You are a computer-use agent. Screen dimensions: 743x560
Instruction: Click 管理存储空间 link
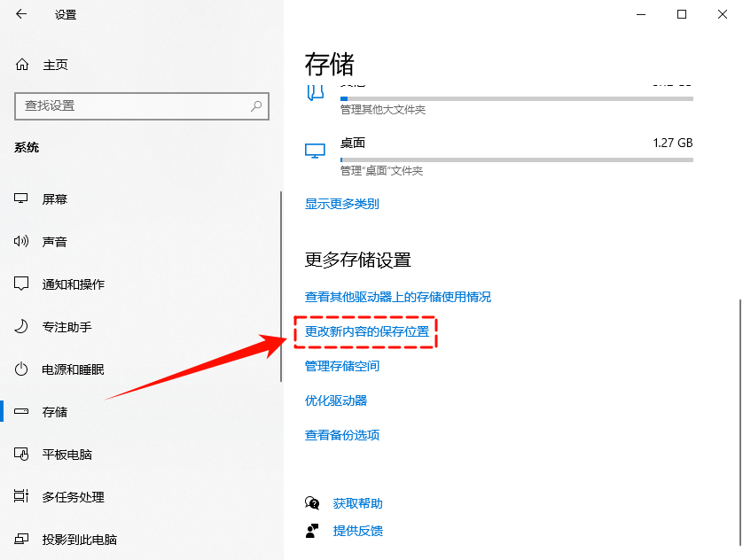[x=342, y=366]
